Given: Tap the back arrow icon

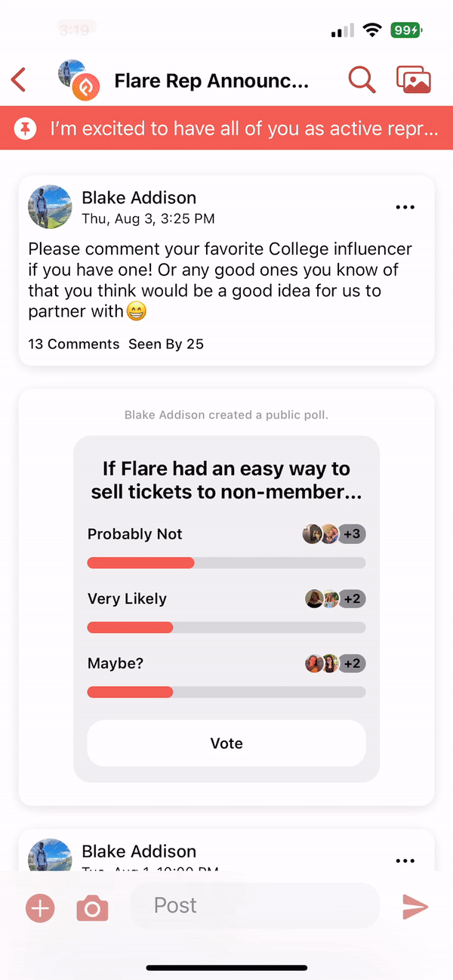Looking at the screenshot, I should click(20, 80).
